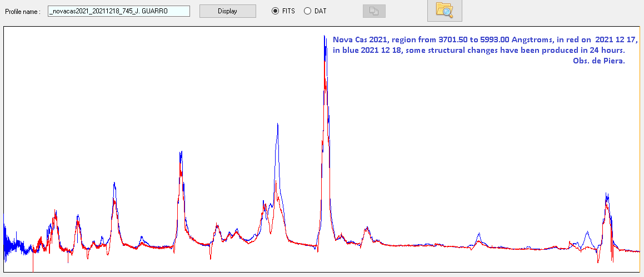Image resolution: width=644 pixels, height=277 pixels.
Task: Open the folder browse search icon
Action: point(444,11)
